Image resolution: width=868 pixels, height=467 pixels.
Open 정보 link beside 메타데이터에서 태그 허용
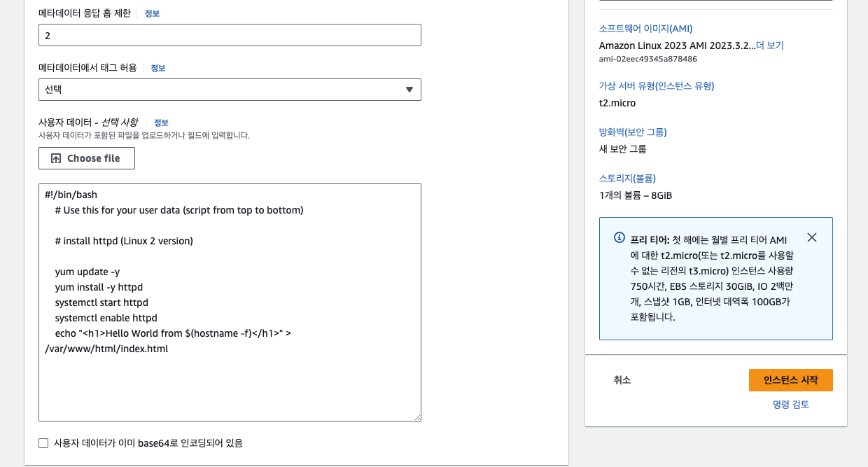[158, 68]
